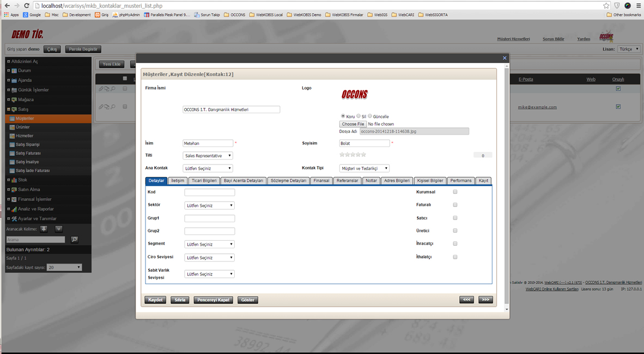Open the Ana Kontak dropdown

(208, 168)
